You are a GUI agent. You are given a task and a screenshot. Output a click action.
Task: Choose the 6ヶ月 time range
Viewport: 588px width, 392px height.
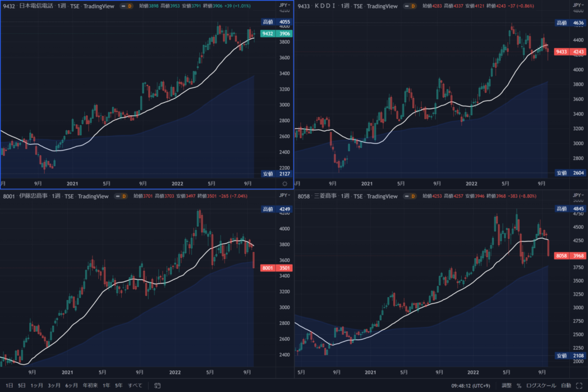click(72, 386)
